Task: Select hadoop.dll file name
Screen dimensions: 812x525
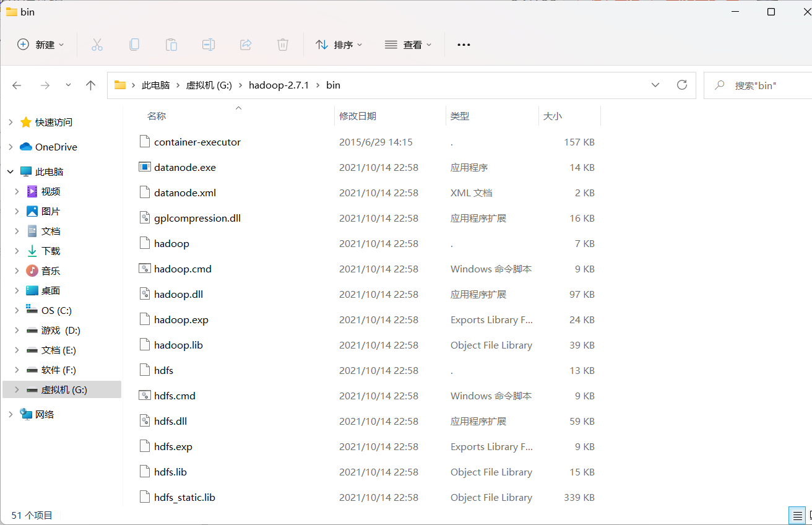Action: tap(178, 294)
